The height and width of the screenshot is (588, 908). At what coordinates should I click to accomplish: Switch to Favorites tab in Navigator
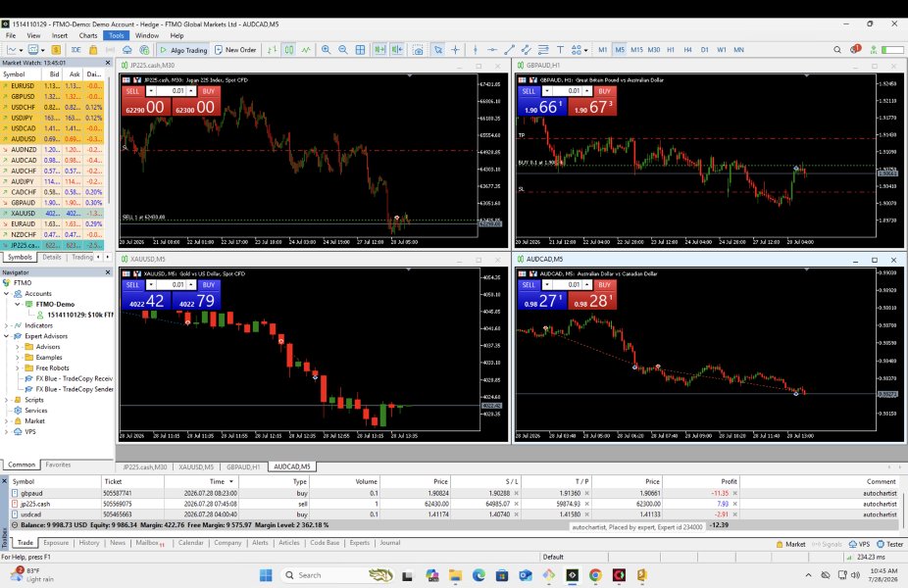tap(58, 465)
